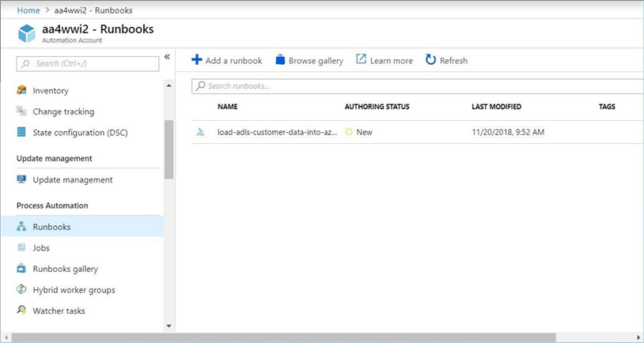Image resolution: width=644 pixels, height=343 pixels.
Task: Click the Refresh circular arrow icon
Action: pos(430,60)
